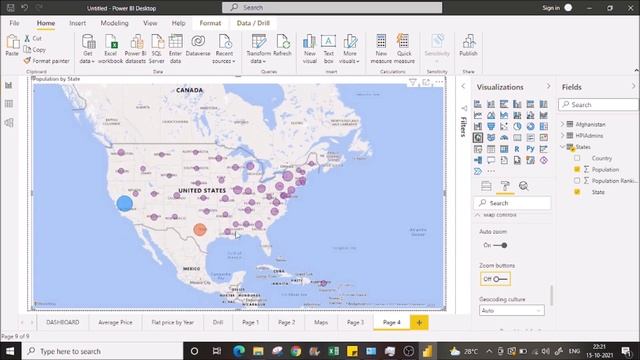Collapse the Fields pane with its chevron
Screen dimensions: 640x360
(633, 87)
